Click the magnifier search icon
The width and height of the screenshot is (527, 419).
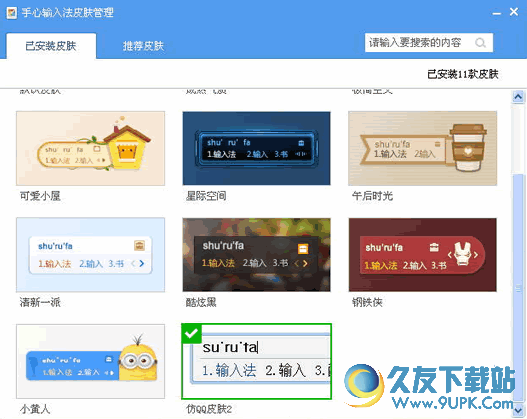(x=480, y=43)
